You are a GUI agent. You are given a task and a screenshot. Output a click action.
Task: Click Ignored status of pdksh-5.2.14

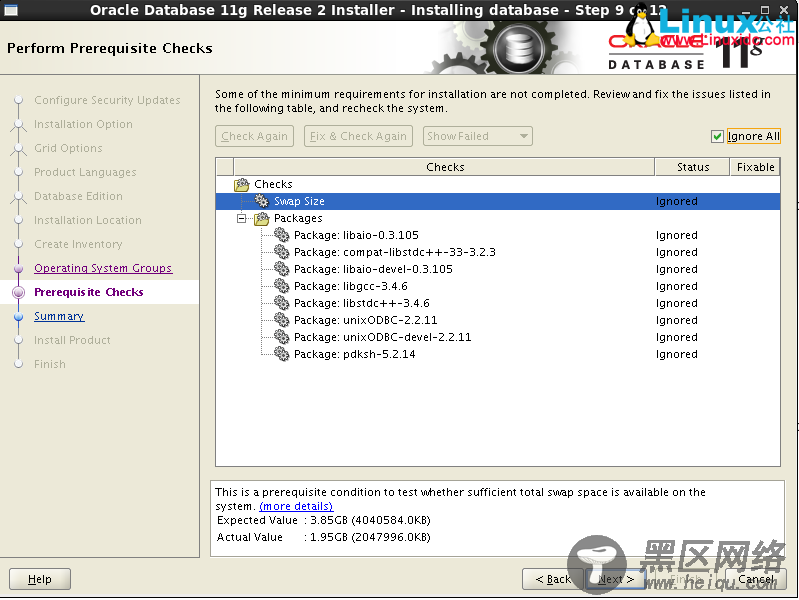(x=677, y=354)
